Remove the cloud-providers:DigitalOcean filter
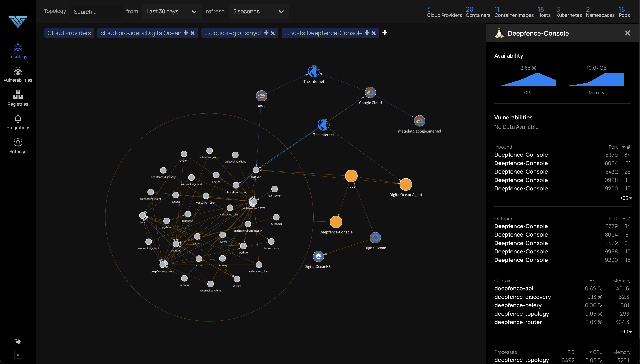The width and height of the screenshot is (640, 364). click(x=192, y=33)
